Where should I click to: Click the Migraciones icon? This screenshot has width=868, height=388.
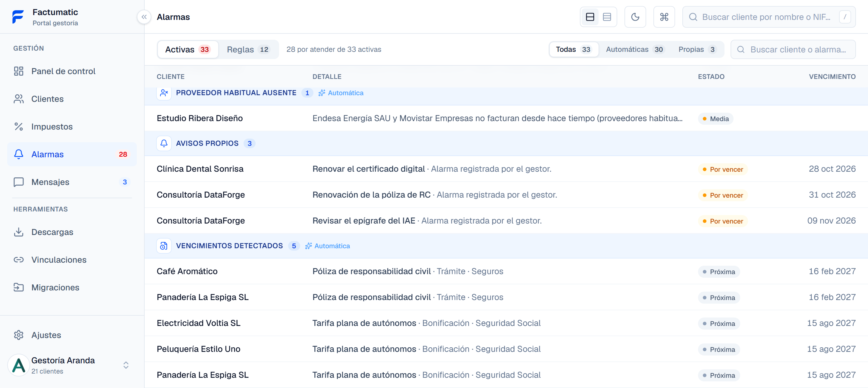[x=18, y=287]
